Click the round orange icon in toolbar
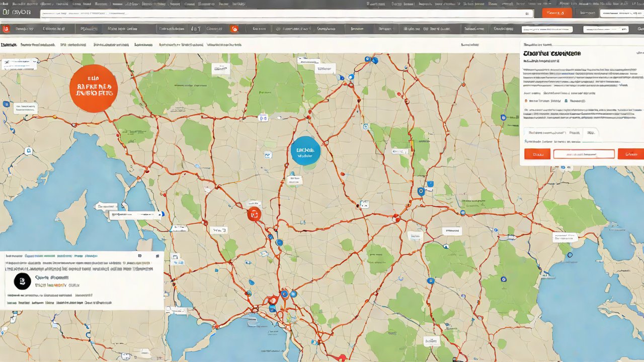Screen dimensions: 644x362 pyautogui.click(x=234, y=29)
